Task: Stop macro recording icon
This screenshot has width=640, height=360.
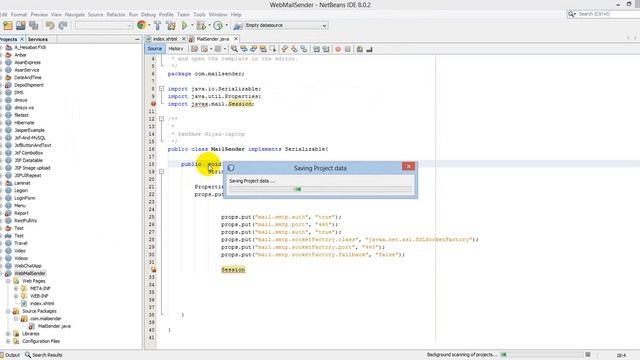Action: (348, 49)
